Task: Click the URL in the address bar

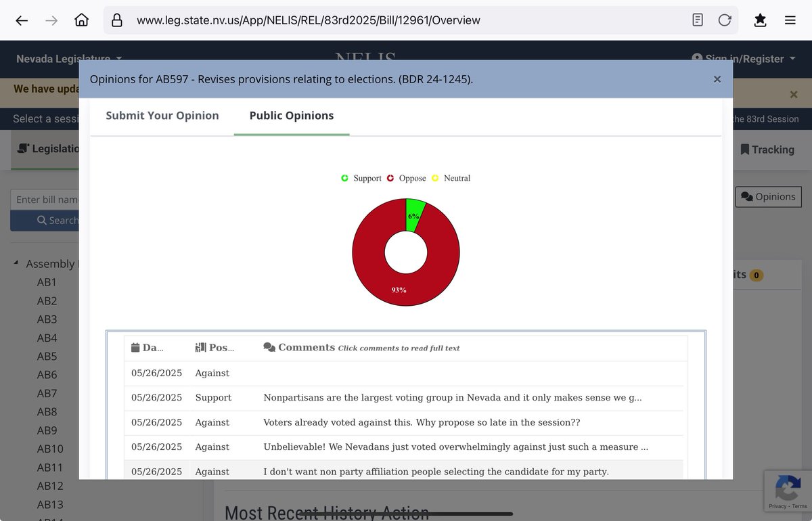Action: pos(309,20)
